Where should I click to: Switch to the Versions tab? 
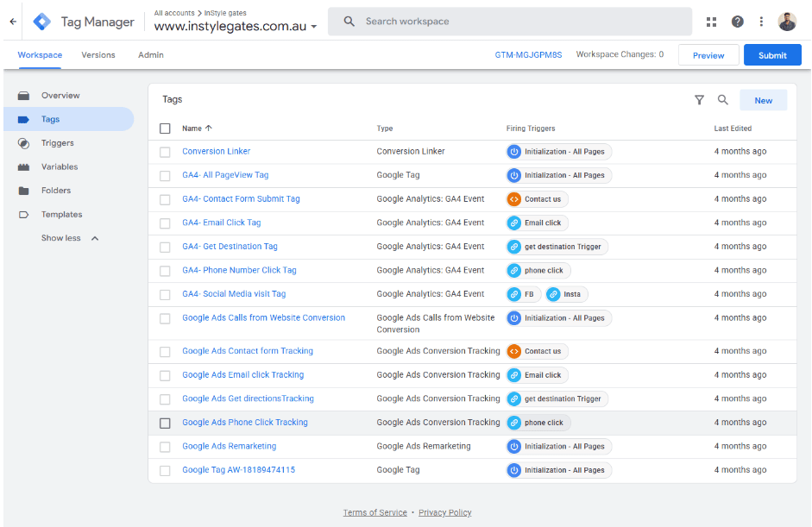(98, 55)
